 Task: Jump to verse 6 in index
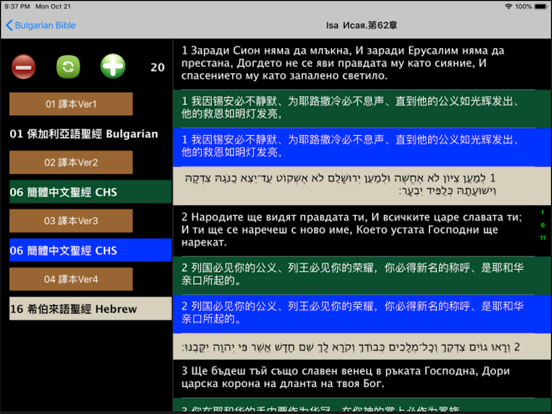click(542, 225)
